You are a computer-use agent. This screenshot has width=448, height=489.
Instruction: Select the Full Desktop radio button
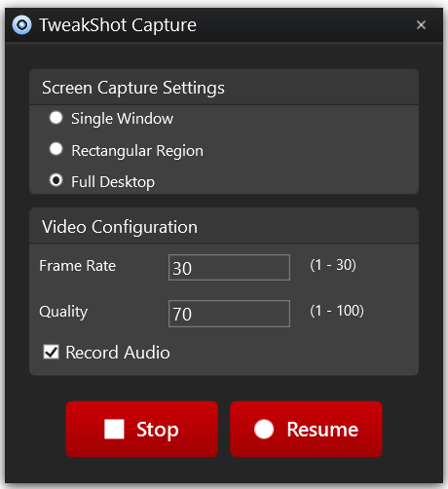56,180
